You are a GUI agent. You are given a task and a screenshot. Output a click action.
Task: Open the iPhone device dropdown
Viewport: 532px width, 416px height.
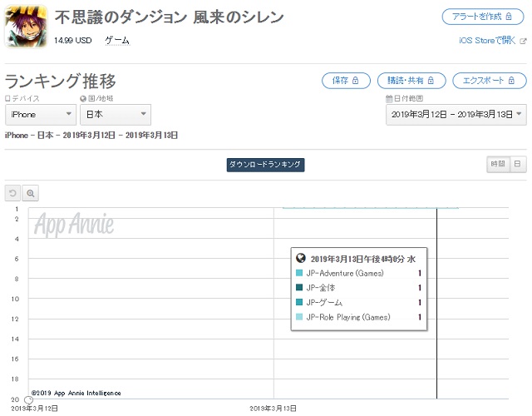[x=41, y=115]
